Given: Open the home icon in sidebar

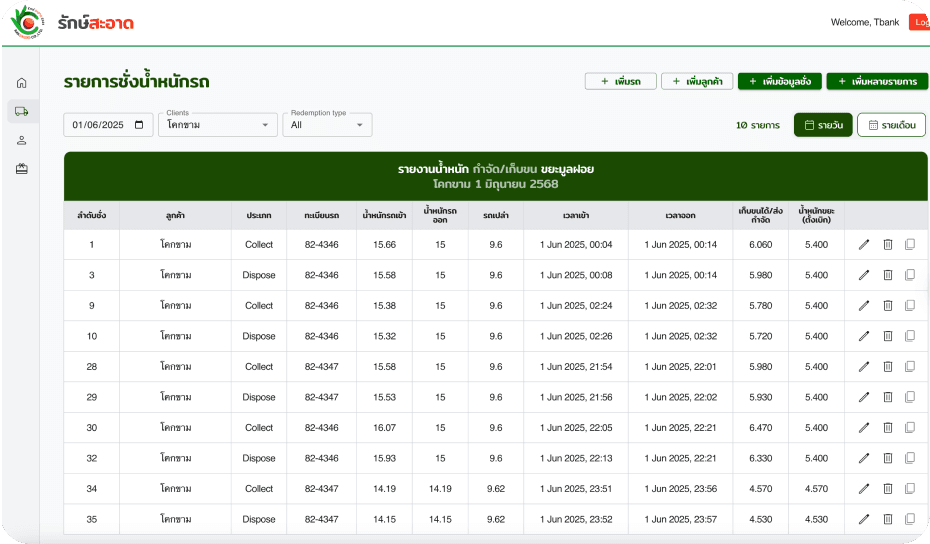Looking at the screenshot, I should pyautogui.click(x=22, y=83).
